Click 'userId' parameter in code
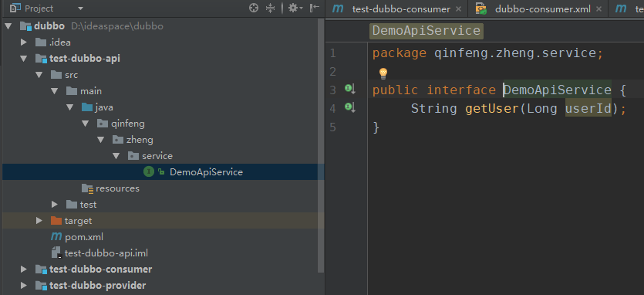 [x=588, y=109]
